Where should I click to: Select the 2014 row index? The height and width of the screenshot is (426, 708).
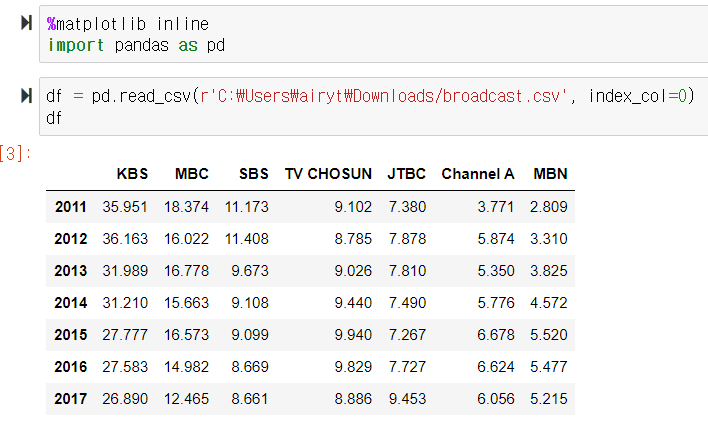point(70,303)
